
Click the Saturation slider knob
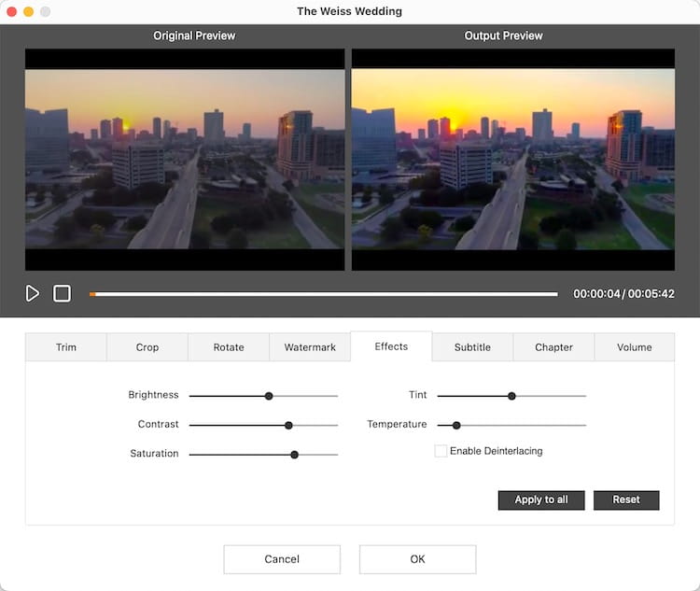pyautogui.click(x=295, y=455)
